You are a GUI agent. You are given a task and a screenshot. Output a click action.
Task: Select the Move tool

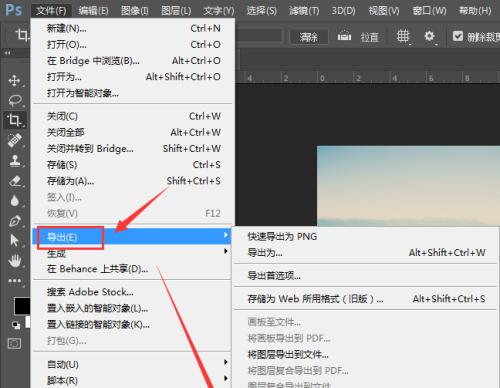pos(14,80)
